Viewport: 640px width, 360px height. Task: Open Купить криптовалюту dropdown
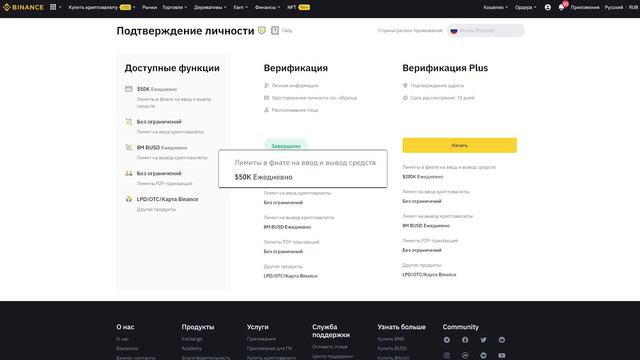(102, 7)
